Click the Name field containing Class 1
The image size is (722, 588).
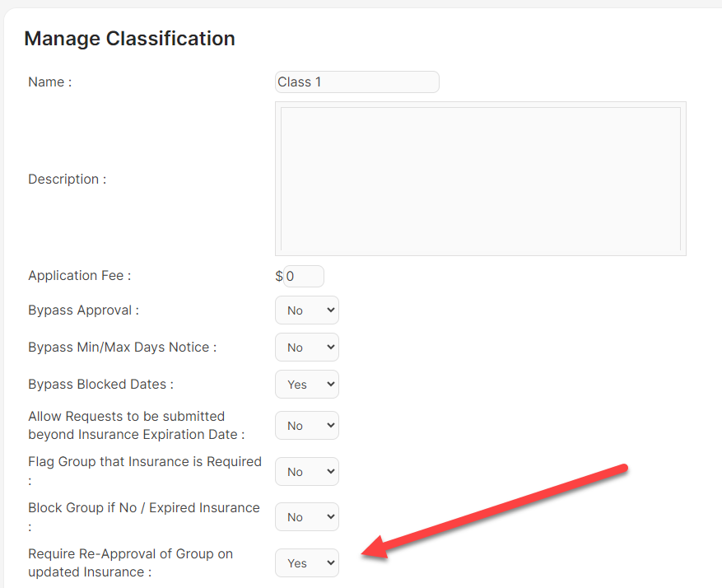[x=356, y=82]
